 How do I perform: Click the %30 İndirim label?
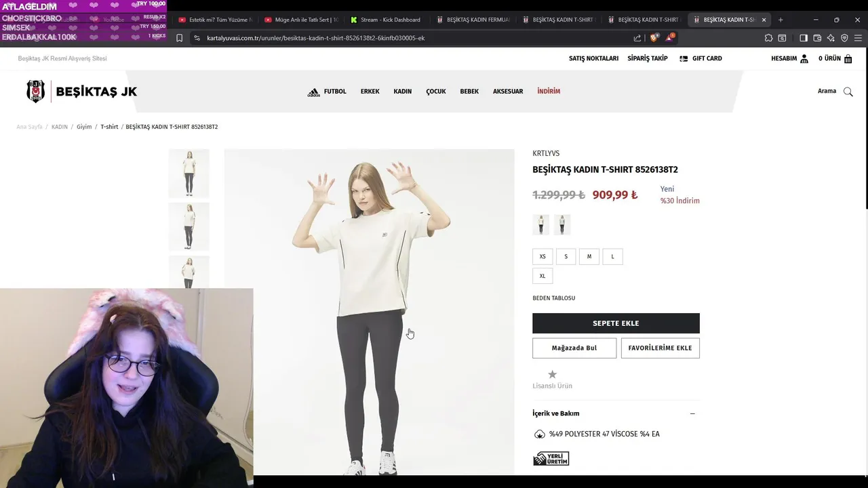coord(680,201)
